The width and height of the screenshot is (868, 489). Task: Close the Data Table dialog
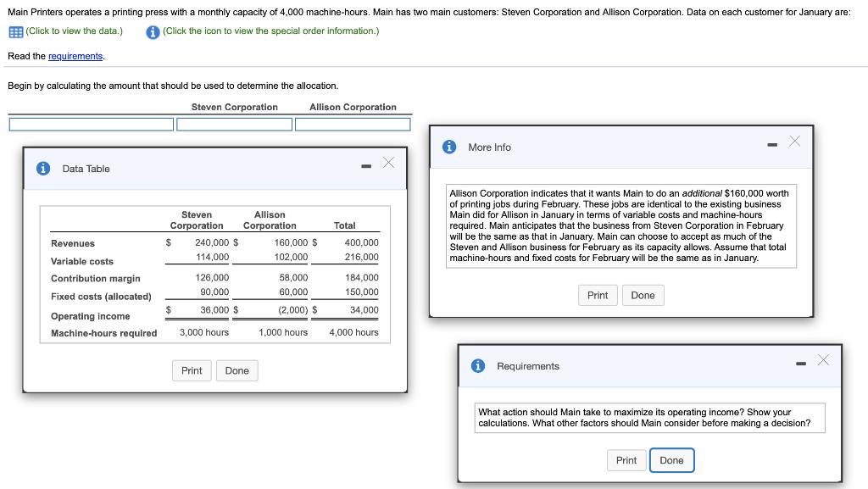pos(388,163)
